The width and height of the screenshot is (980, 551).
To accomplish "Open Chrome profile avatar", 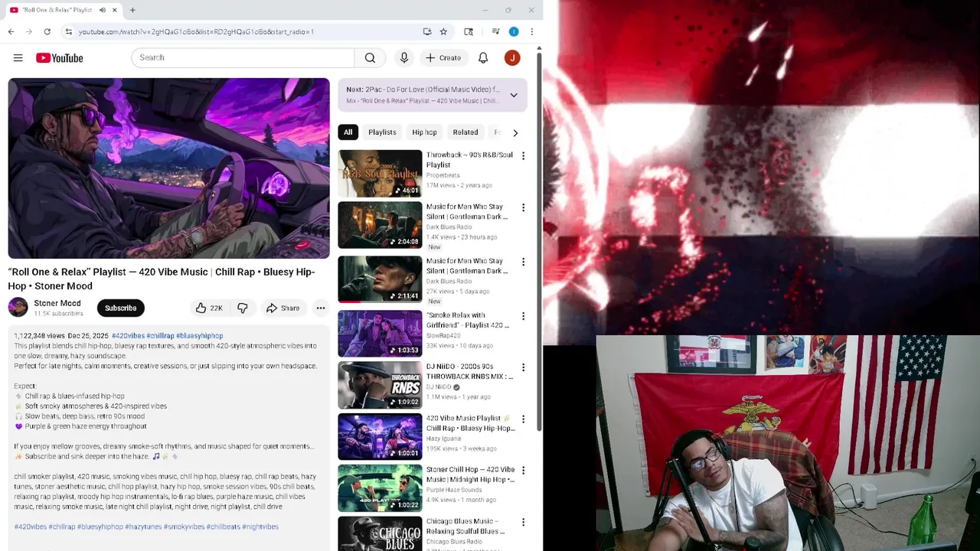I will pyautogui.click(x=514, y=31).
